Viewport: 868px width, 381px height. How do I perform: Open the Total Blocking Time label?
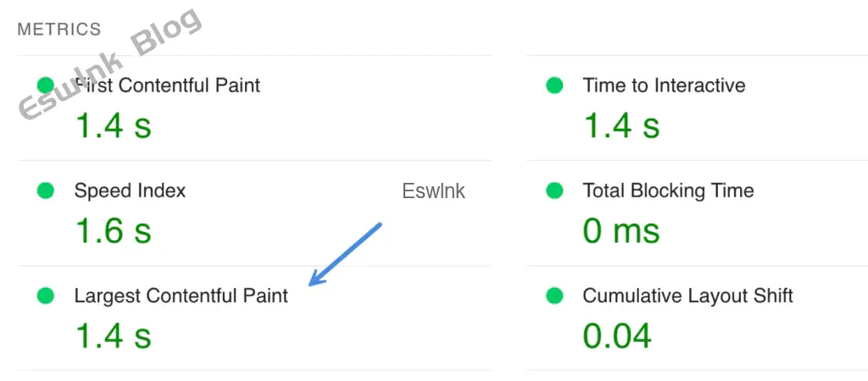[x=668, y=190]
